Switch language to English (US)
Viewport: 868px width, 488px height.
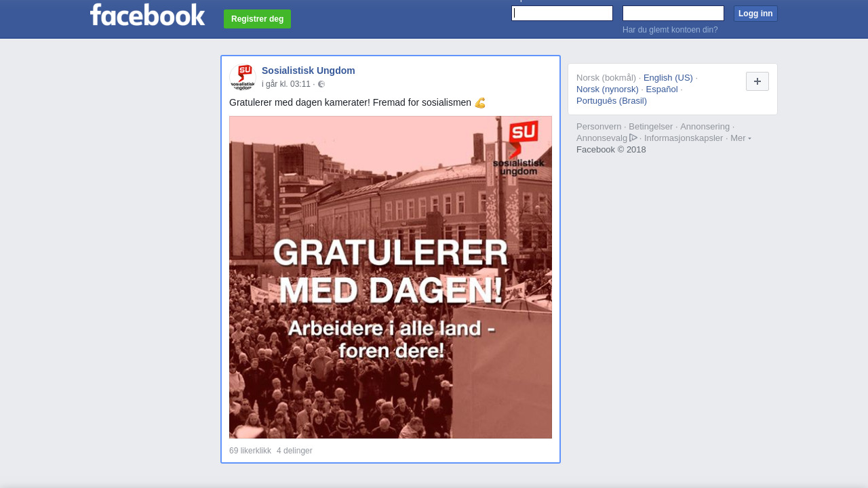click(x=668, y=77)
